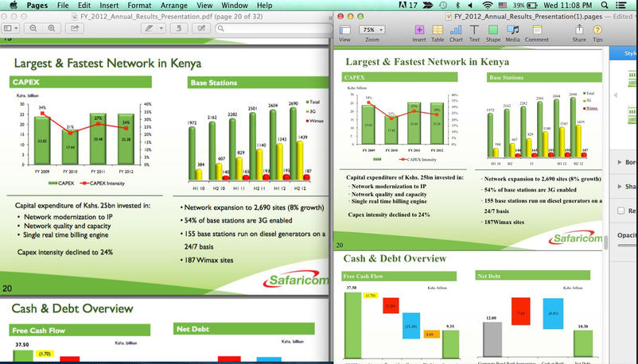Open the Edit menu
Viewport: 638px width, 364px height.
[x=84, y=6]
